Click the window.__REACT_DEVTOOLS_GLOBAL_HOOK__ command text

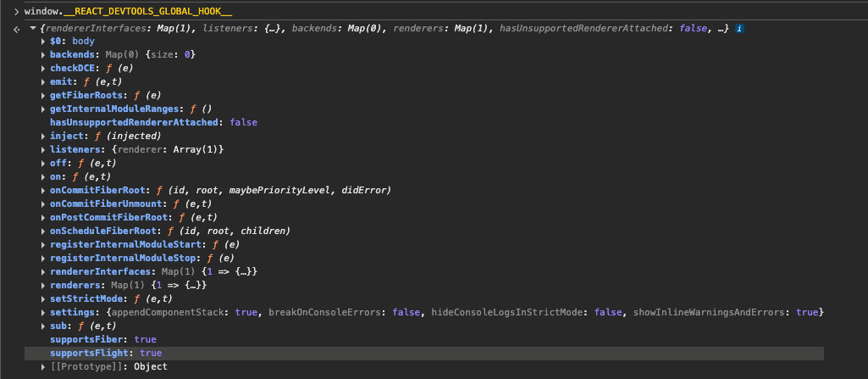click(x=129, y=11)
